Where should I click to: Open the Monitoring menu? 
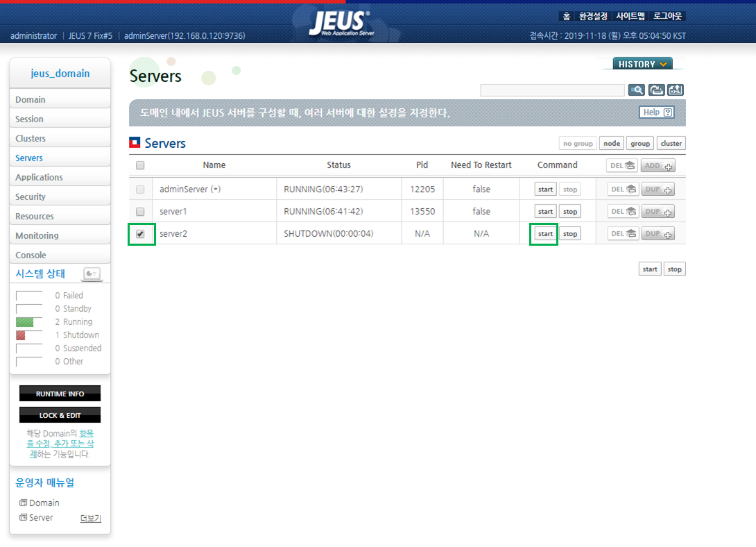[60, 235]
